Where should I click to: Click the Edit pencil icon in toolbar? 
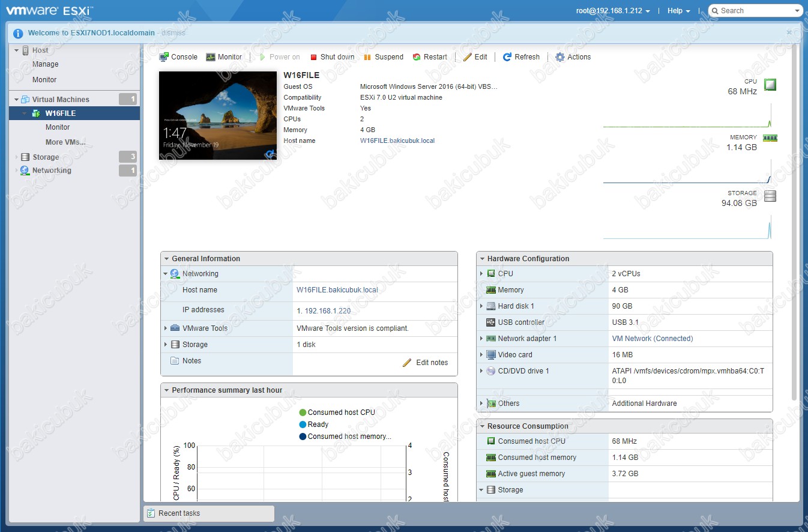click(x=468, y=57)
